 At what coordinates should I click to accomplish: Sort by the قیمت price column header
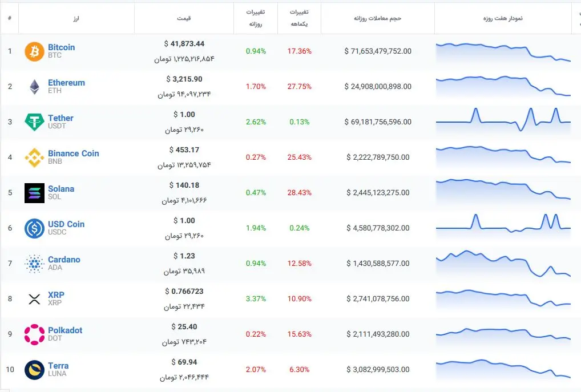pos(184,18)
